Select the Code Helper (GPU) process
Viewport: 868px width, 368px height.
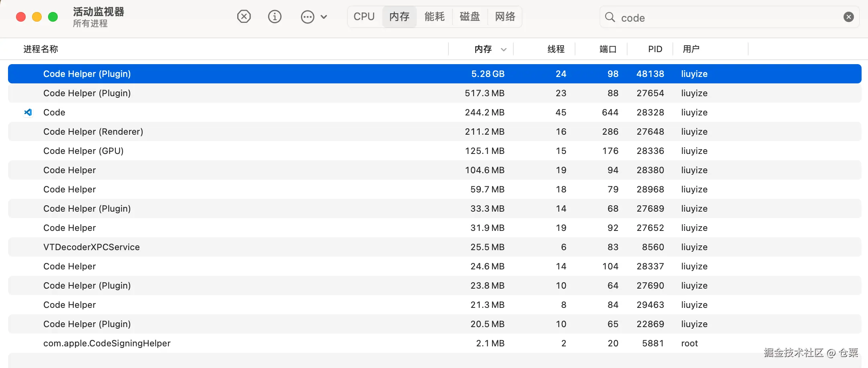click(x=434, y=151)
